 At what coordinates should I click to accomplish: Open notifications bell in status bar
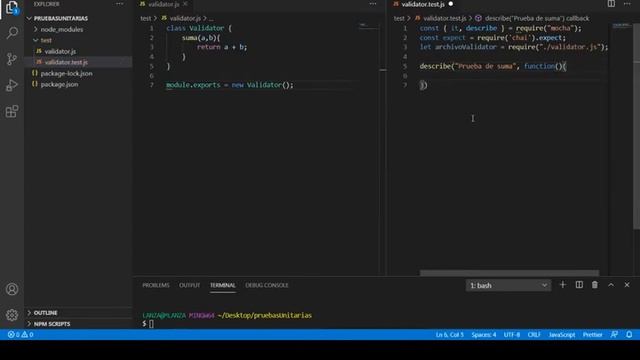[x=629, y=335]
